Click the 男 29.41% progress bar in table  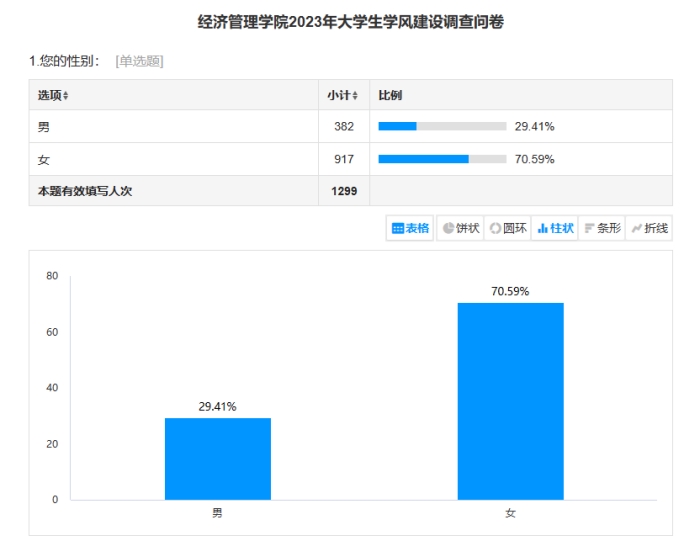[x=442, y=127]
